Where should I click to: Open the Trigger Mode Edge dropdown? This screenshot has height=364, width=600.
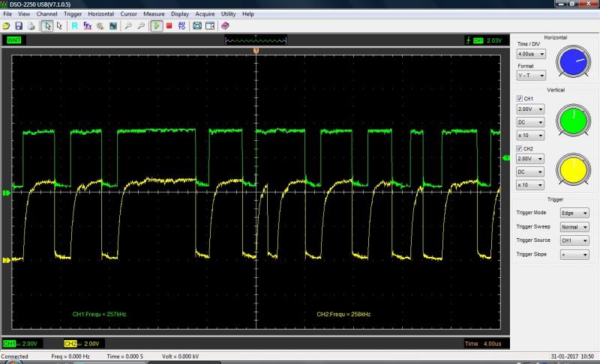574,213
